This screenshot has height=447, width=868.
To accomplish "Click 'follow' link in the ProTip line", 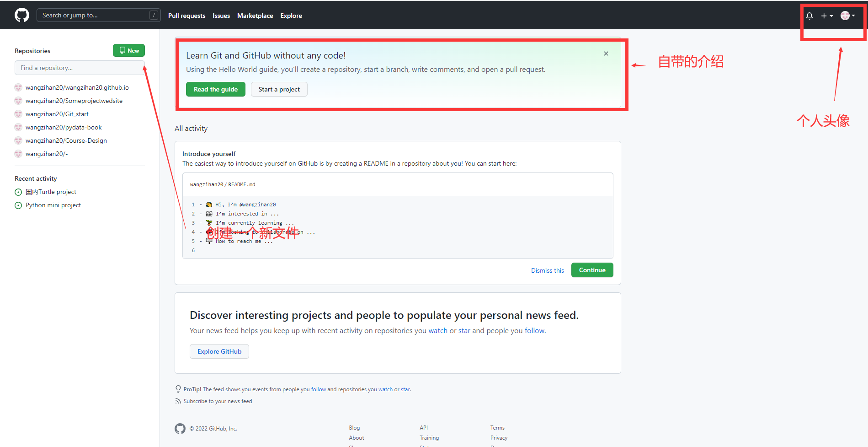I will (319, 389).
